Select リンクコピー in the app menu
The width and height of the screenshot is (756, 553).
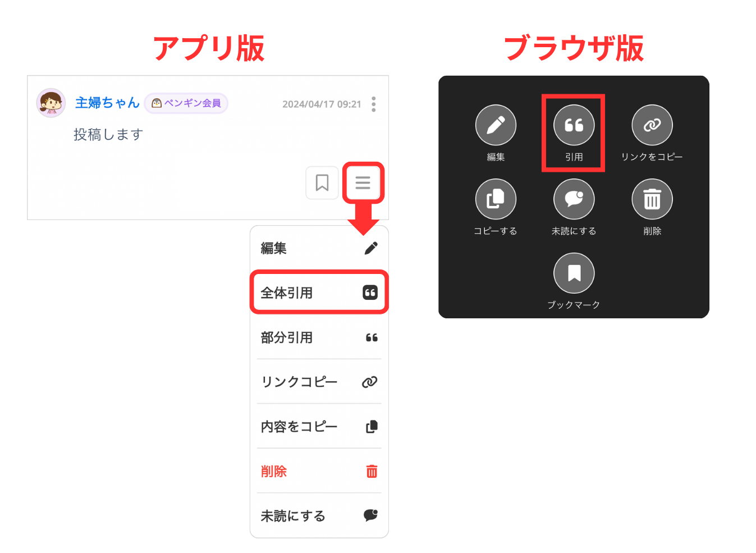[319, 382]
